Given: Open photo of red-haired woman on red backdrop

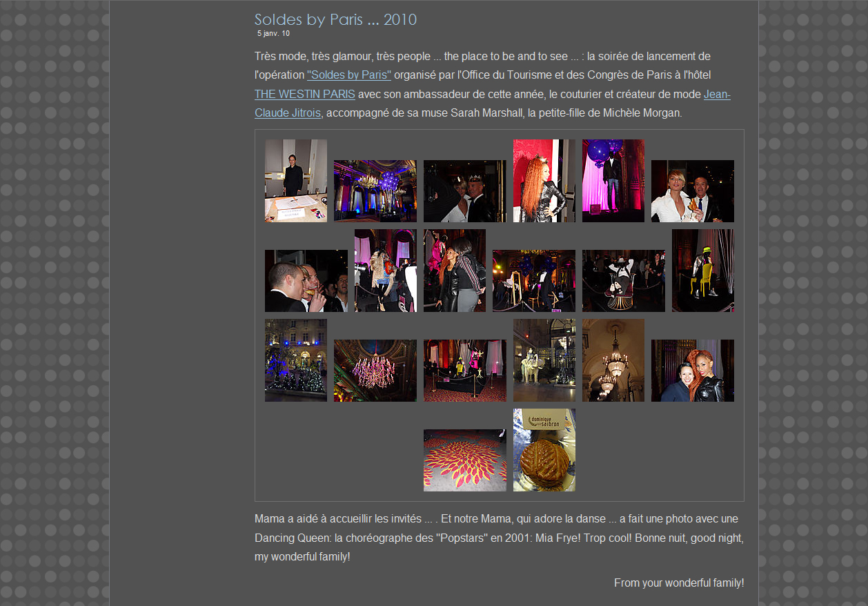Looking at the screenshot, I should (544, 181).
